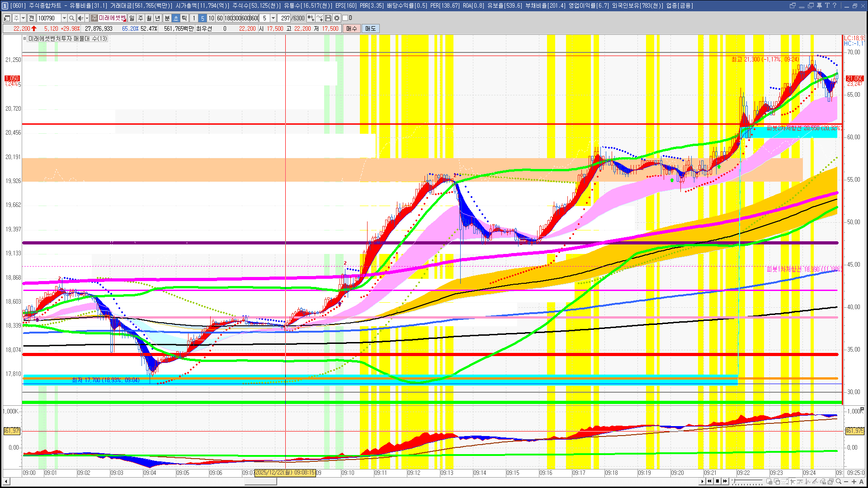Toggle the checkbox labeled D

(345, 18)
